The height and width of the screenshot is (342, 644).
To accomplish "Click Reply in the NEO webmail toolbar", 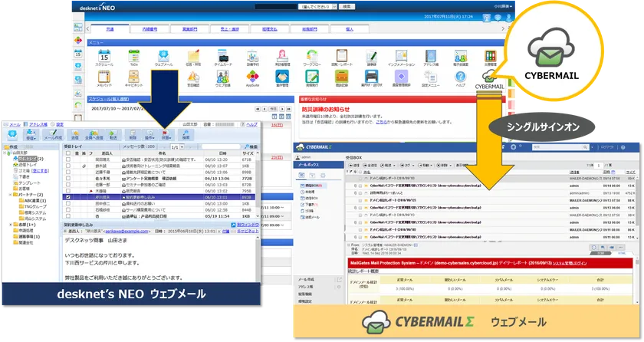I will (75, 135).
